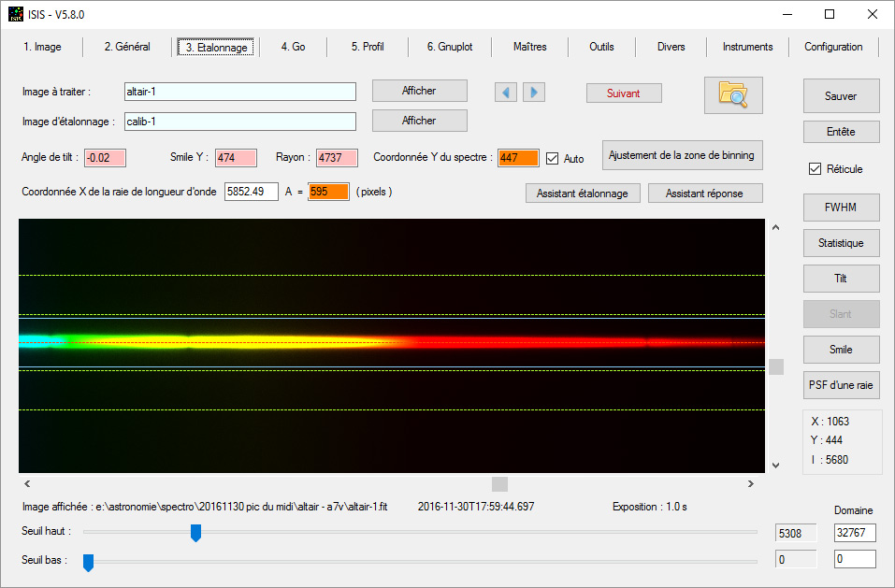Click the PSF d'une raie button
895x588 pixels.
point(841,385)
